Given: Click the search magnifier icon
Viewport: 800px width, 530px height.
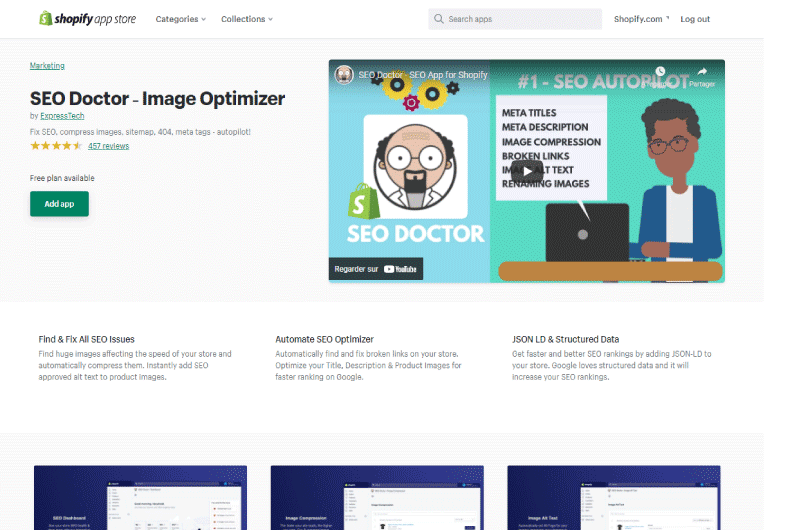Looking at the screenshot, I should [439, 19].
